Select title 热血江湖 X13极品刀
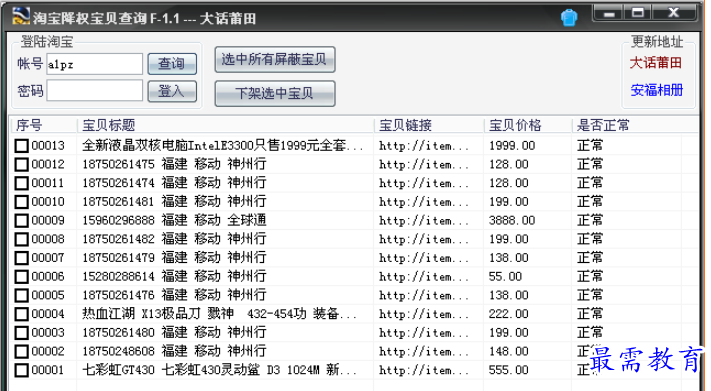The image size is (711, 391). (219, 314)
